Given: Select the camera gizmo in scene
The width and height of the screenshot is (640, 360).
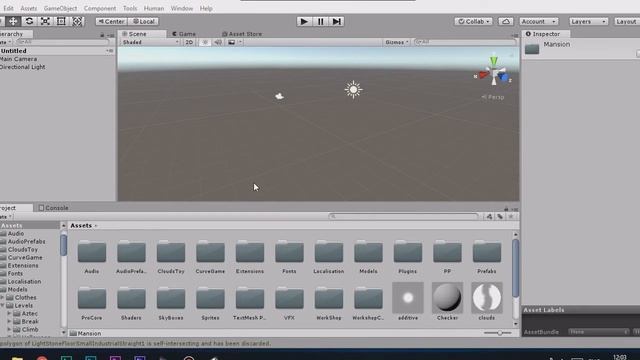Looking at the screenshot, I should (279, 96).
